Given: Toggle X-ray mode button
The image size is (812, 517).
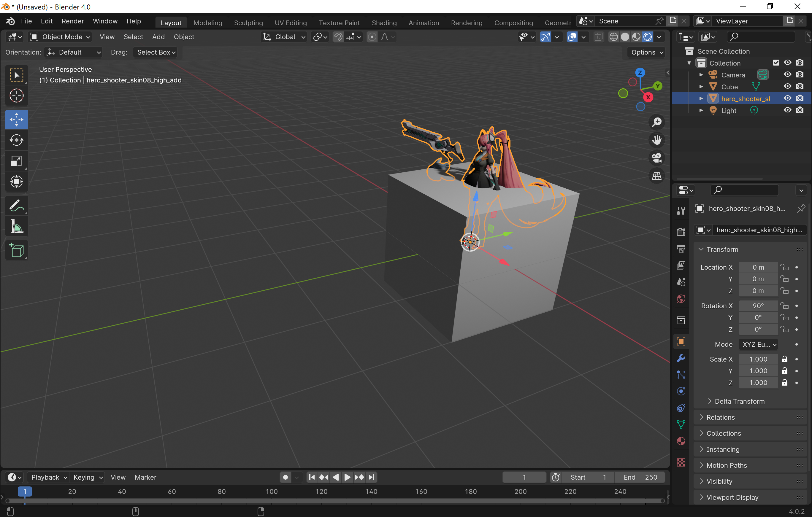Looking at the screenshot, I should [599, 37].
